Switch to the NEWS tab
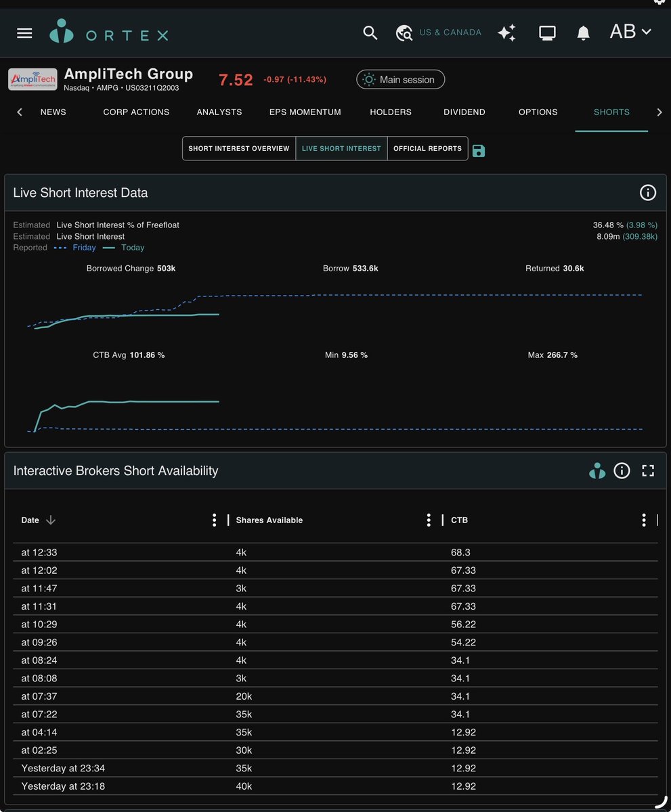The width and height of the screenshot is (671, 812). (53, 112)
